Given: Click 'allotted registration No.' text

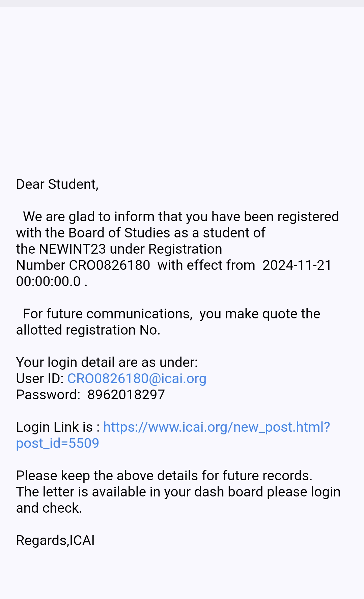Looking at the screenshot, I should [x=88, y=330].
